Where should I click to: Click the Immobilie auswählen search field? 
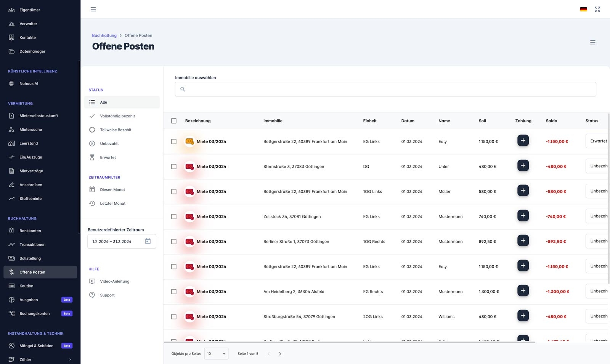[x=385, y=89]
